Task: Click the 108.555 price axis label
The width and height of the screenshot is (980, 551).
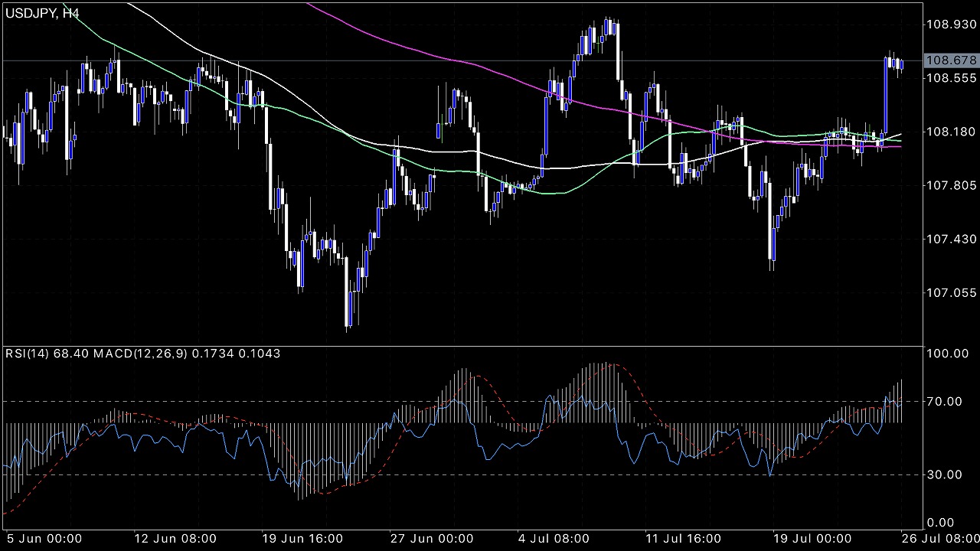Action: coord(951,78)
